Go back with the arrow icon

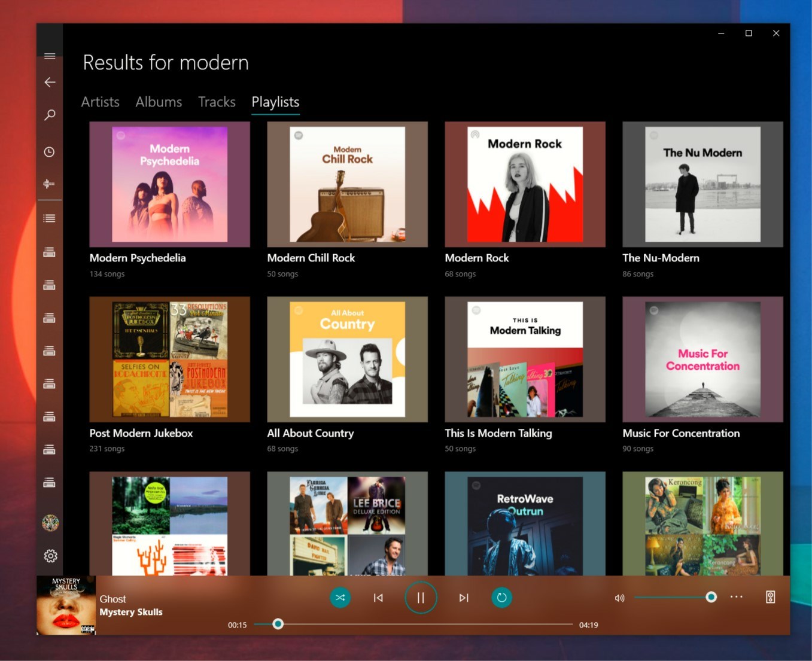click(50, 83)
